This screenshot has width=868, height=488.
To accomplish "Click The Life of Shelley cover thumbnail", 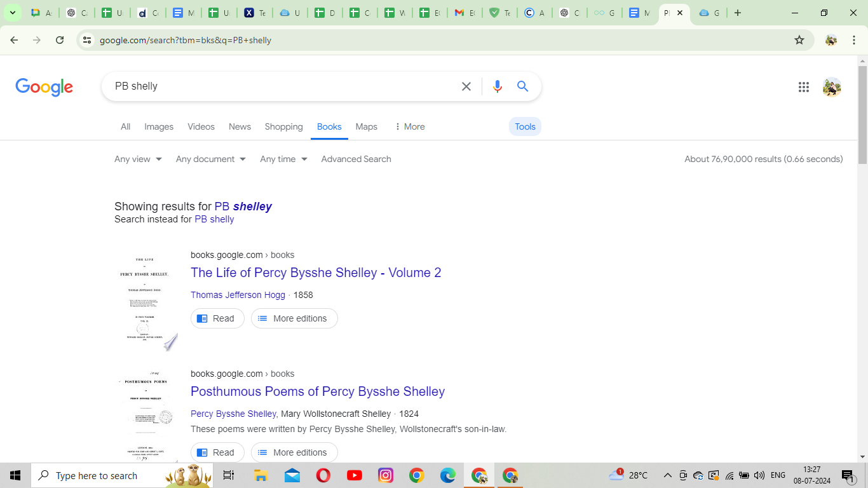I will [x=145, y=301].
